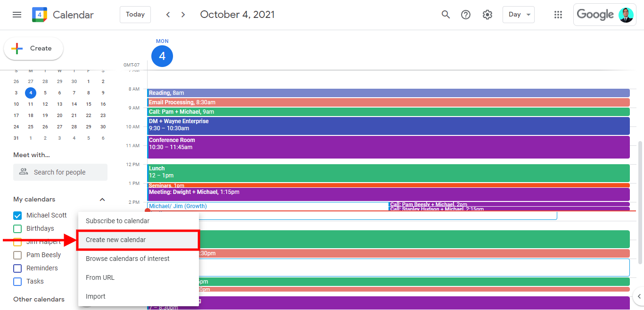Open the main menu hamburger icon
The image size is (644, 310).
(x=17, y=15)
